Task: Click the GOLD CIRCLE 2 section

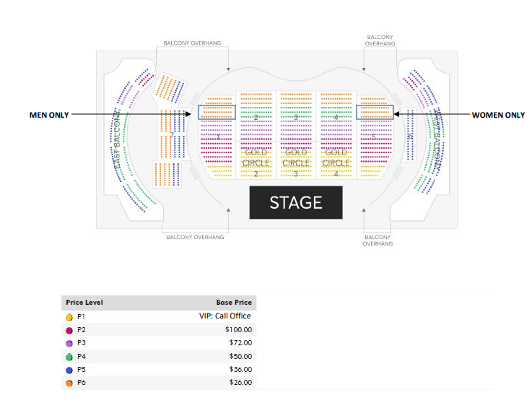Action: 256,160
